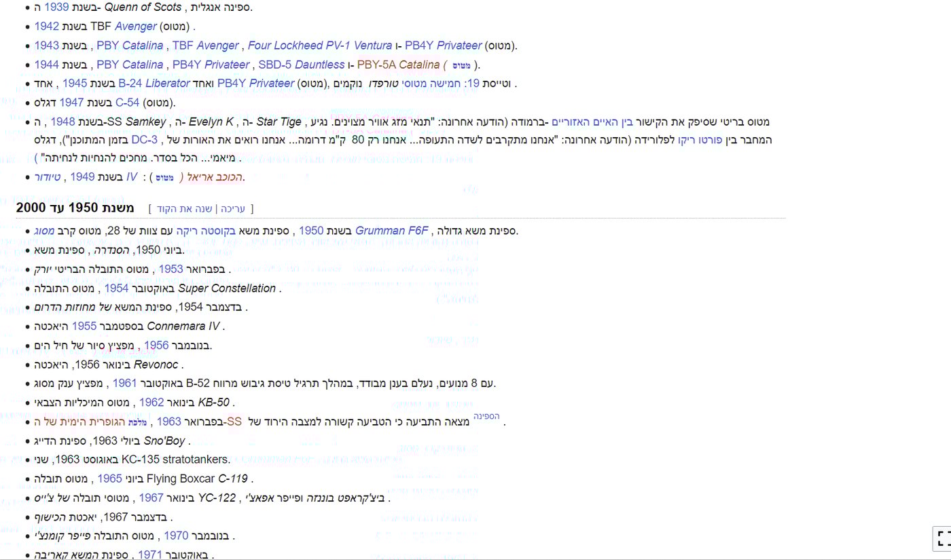The image size is (951, 560).
Task: Open the 1944 year link
Action: click(46, 64)
